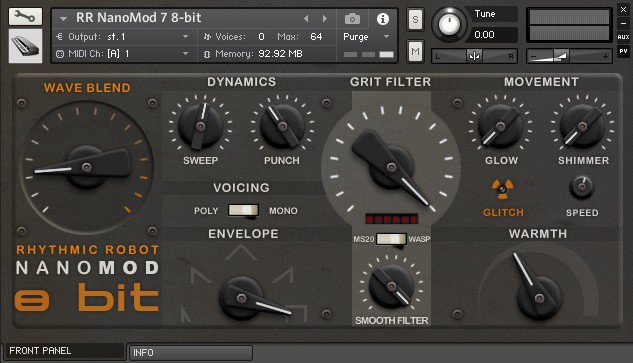Click the RR NanoMod 7 8-bit title
Image resolution: width=633 pixels, height=363 pixels.
pyautogui.click(x=138, y=18)
